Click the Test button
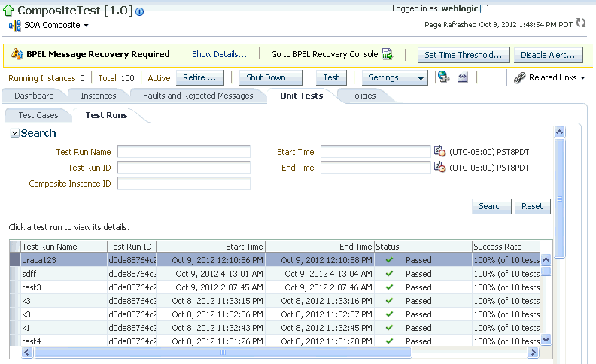The image size is (596, 364). pos(330,77)
